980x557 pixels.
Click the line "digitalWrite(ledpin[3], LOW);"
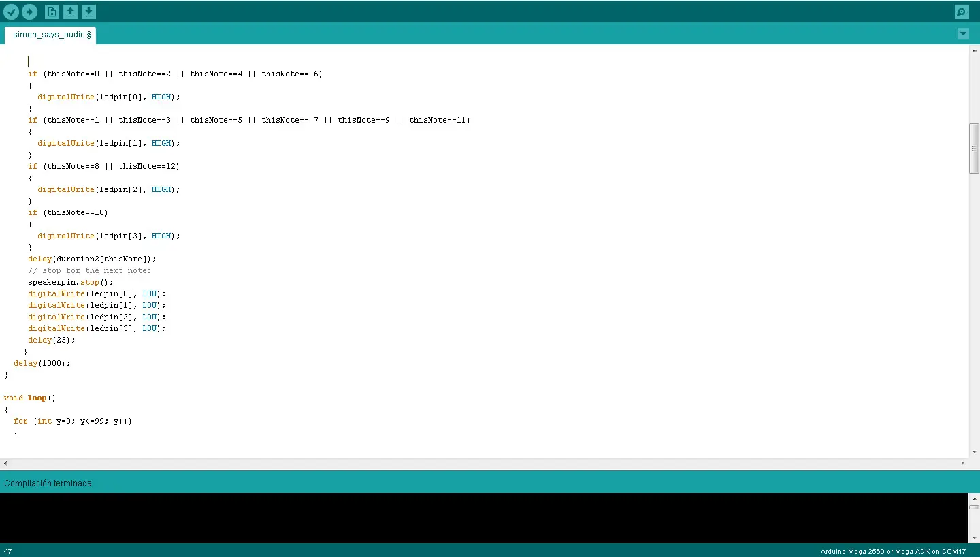click(x=97, y=328)
